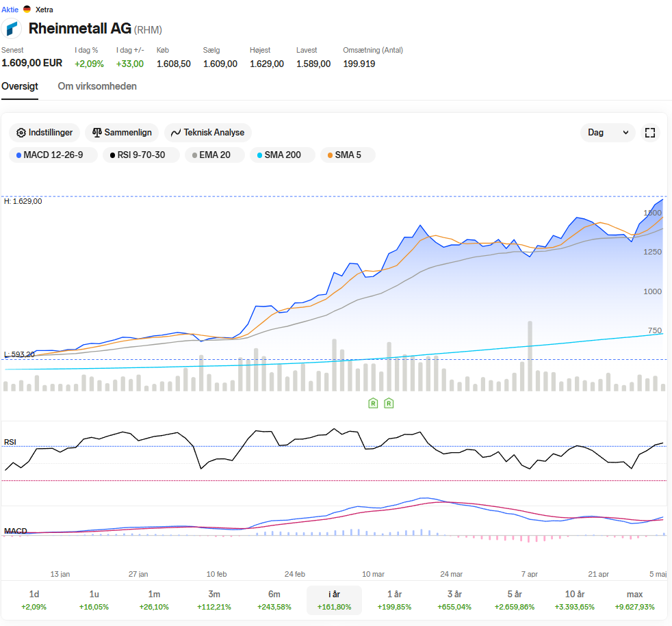The width and height of the screenshot is (672, 626).
Task: Select the 1u time range
Action: coord(94,600)
